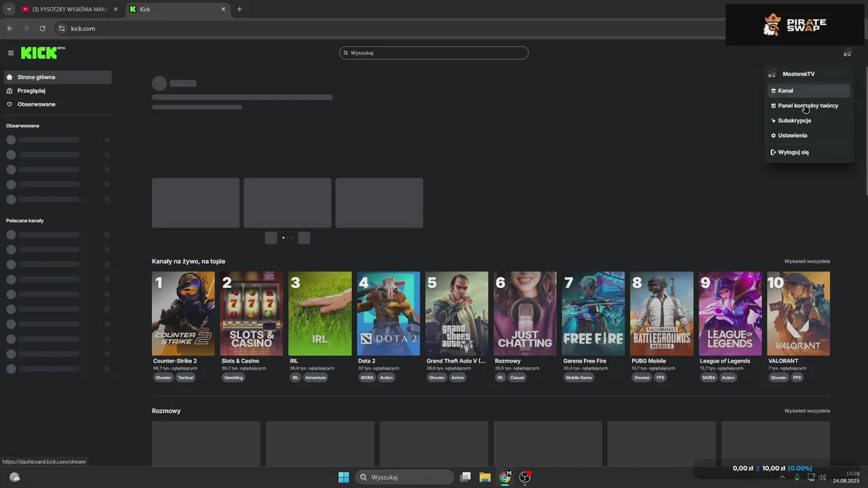Click Wyświetl wszystkie for top live channels

pyautogui.click(x=807, y=262)
